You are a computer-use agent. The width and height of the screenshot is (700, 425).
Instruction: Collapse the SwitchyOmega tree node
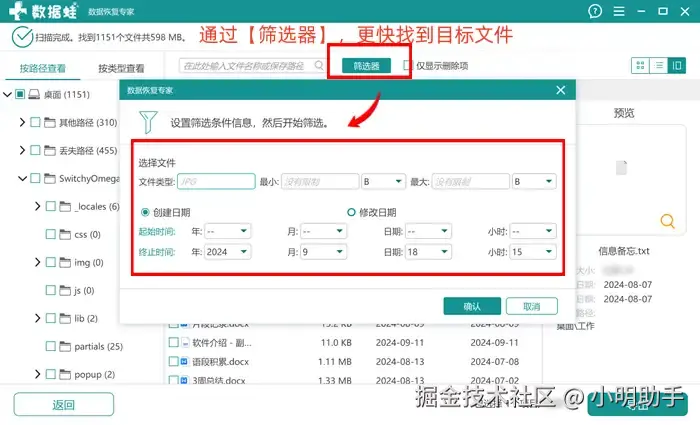(x=22, y=179)
